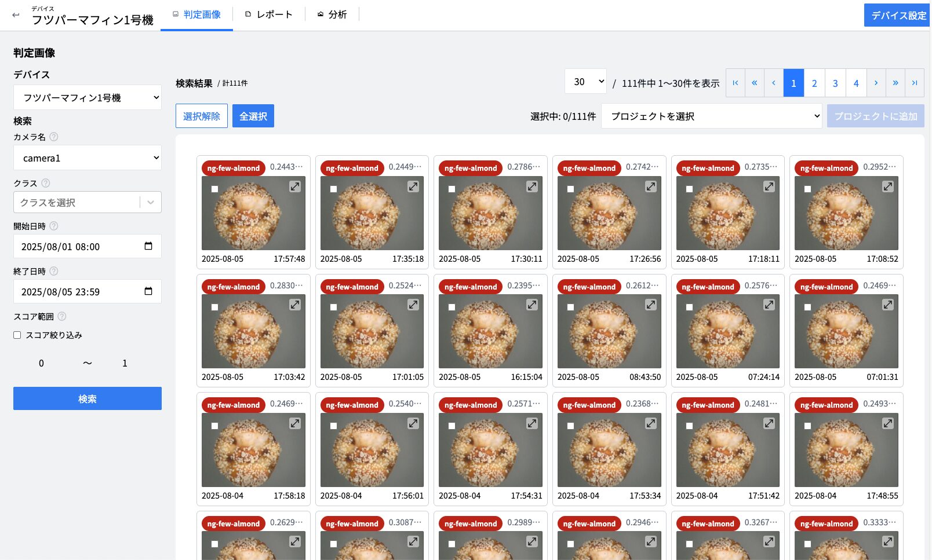
Task: Change the 30 items-per-page dropdown
Action: [x=585, y=82]
